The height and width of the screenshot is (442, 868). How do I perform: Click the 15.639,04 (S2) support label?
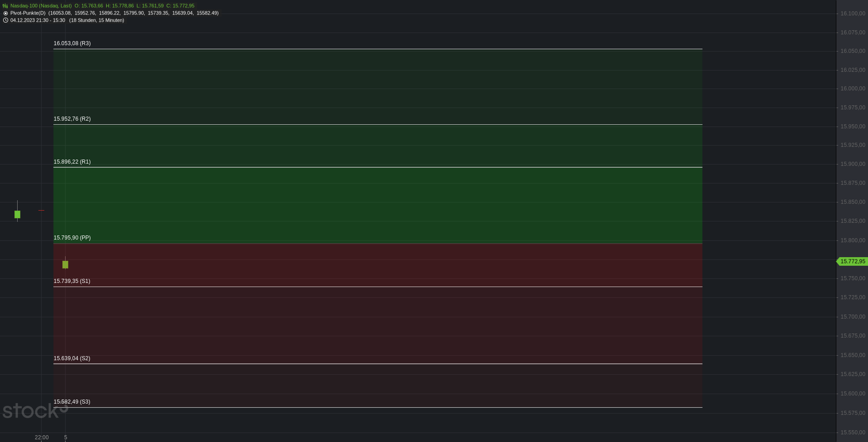[72, 358]
